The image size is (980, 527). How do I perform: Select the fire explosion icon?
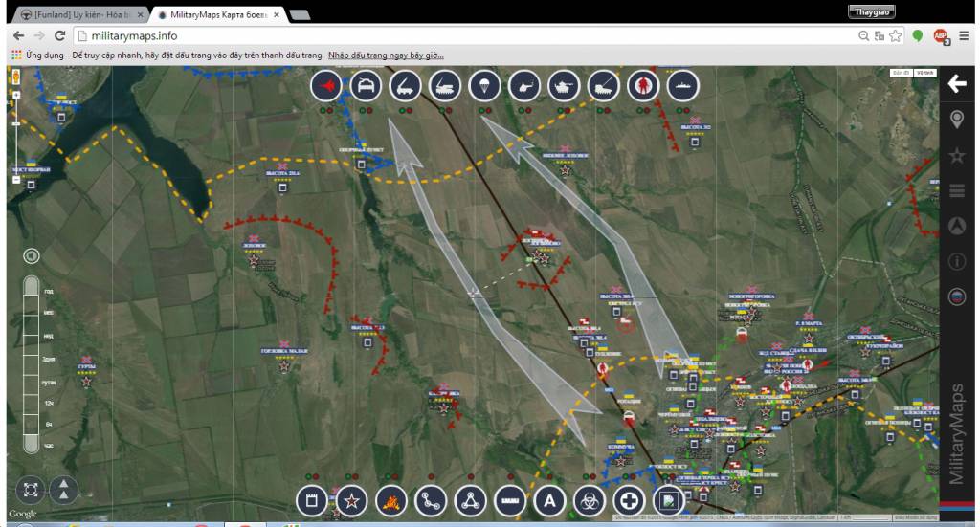pyautogui.click(x=391, y=501)
